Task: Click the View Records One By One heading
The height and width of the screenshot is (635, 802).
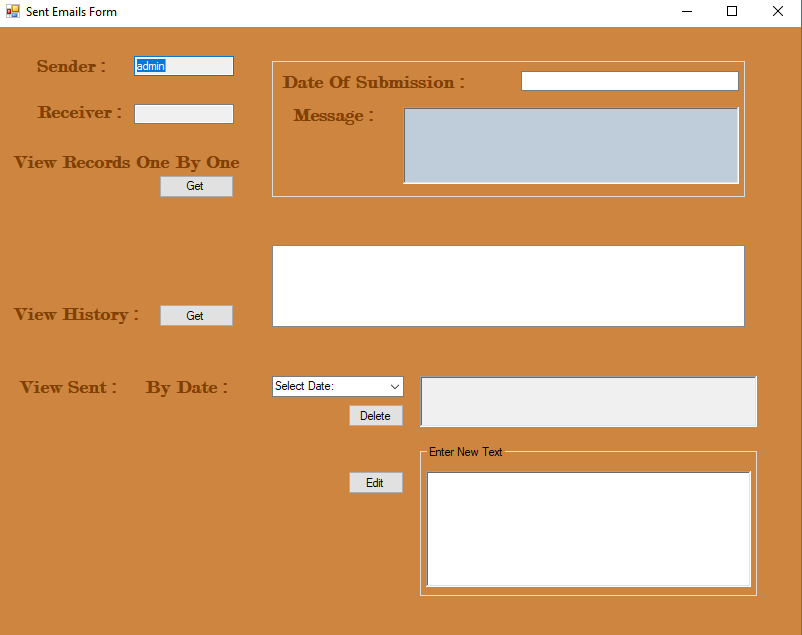Action: coord(126,162)
